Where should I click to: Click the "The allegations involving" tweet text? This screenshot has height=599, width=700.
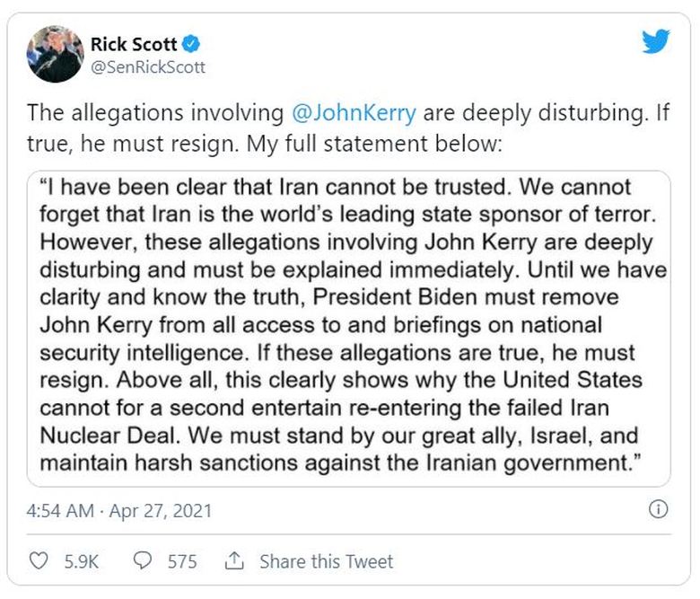pos(154,113)
